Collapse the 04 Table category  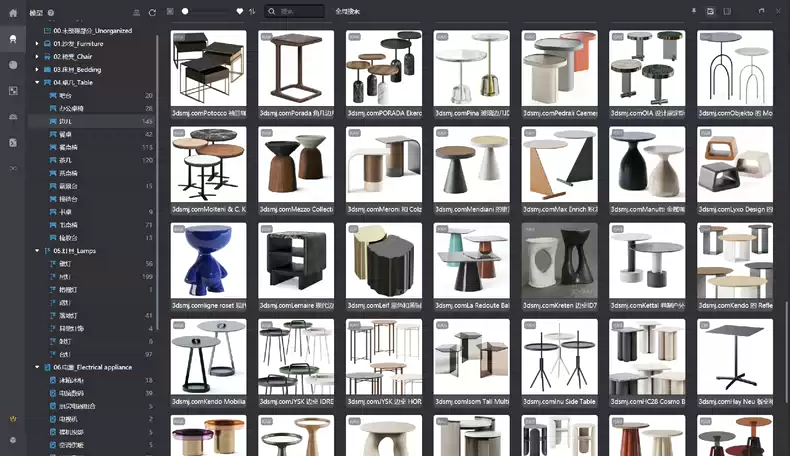[x=37, y=82]
